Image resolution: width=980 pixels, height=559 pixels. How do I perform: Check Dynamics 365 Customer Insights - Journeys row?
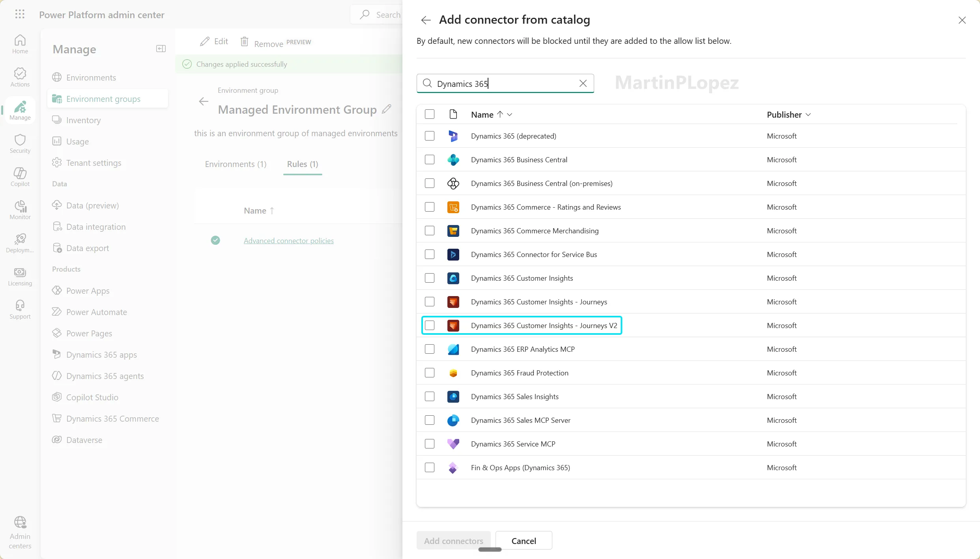[429, 302]
